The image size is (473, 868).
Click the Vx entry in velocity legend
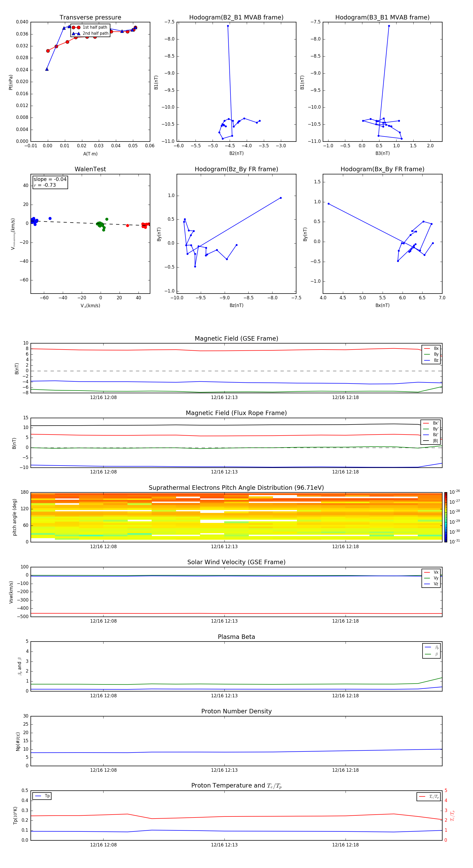(431, 573)
